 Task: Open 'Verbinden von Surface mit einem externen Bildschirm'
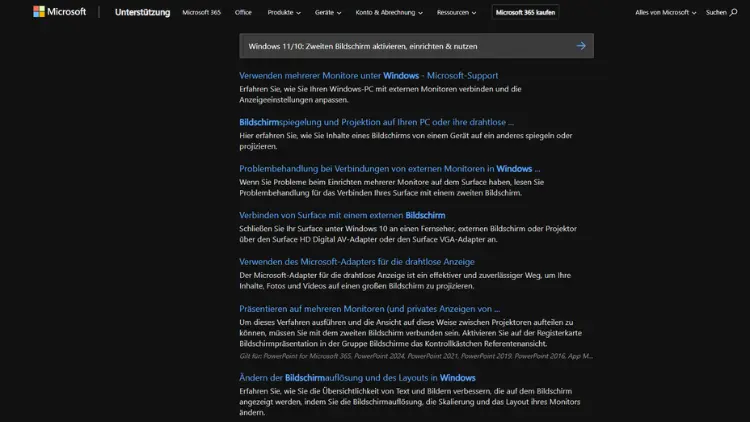click(342, 215)
